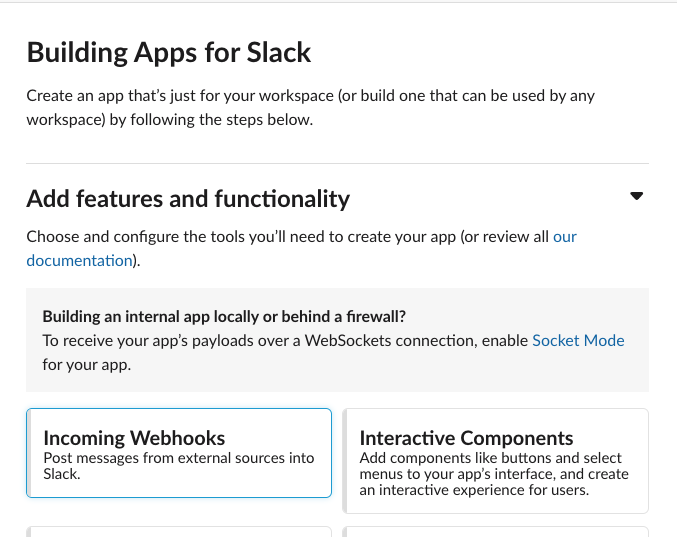Click the 'Building Apps for Slack' title
The width and height of the screenshot is (677, 537).
click(x=169, y=52)
